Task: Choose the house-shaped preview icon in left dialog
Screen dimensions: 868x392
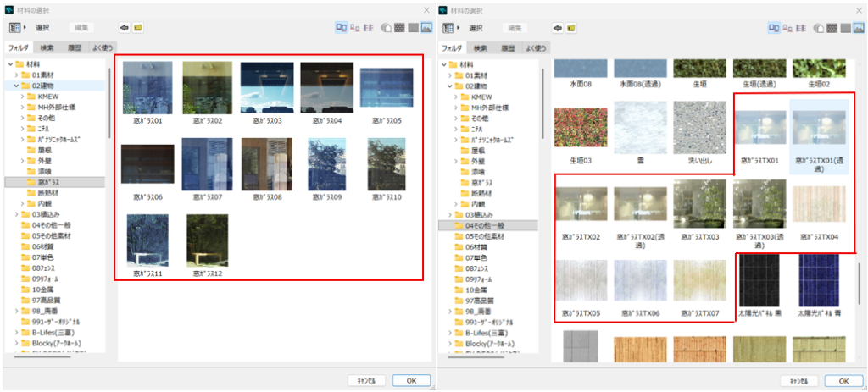Action: click(387, 28)
